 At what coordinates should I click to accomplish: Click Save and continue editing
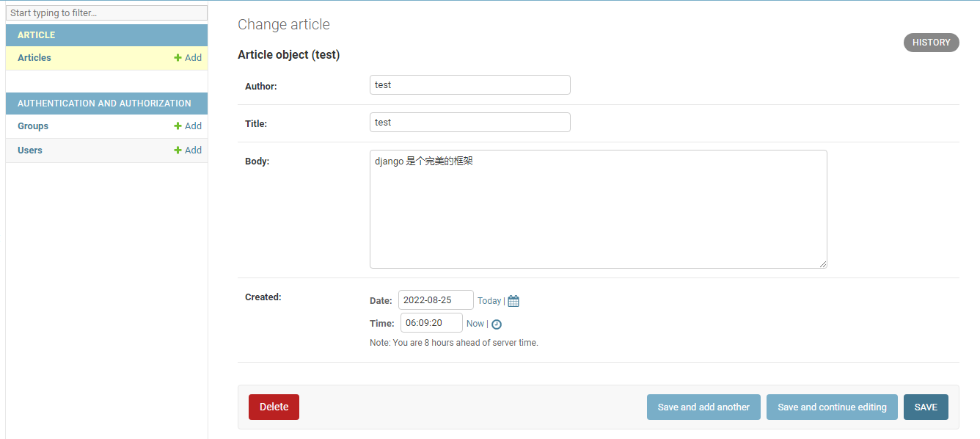(832, 407)
